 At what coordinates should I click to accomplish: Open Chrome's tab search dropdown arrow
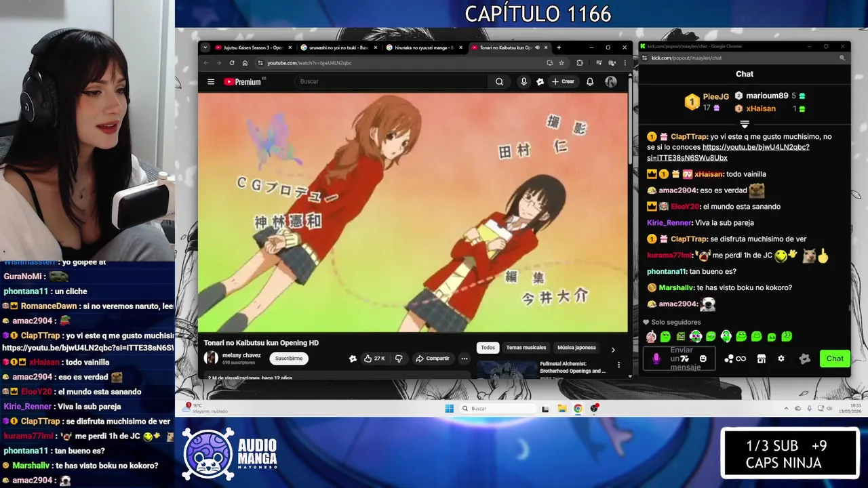(x=205, y=47)
